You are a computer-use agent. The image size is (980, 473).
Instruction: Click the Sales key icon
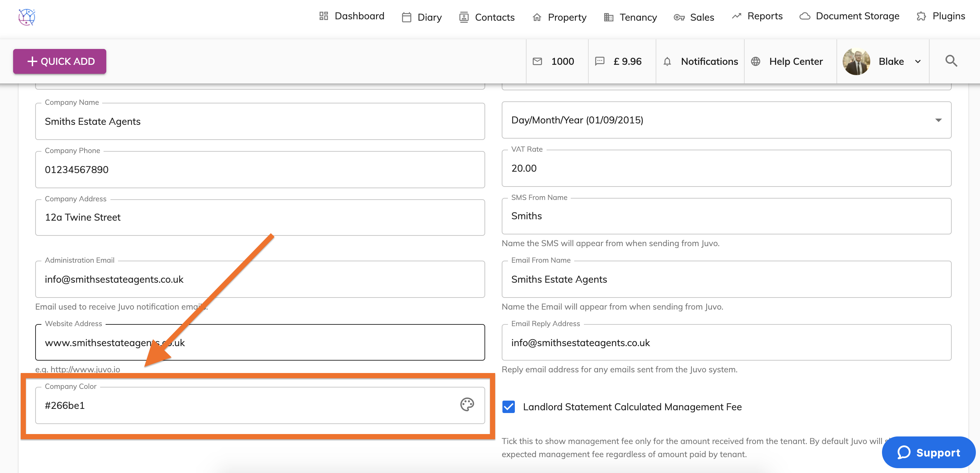point(679,18)
